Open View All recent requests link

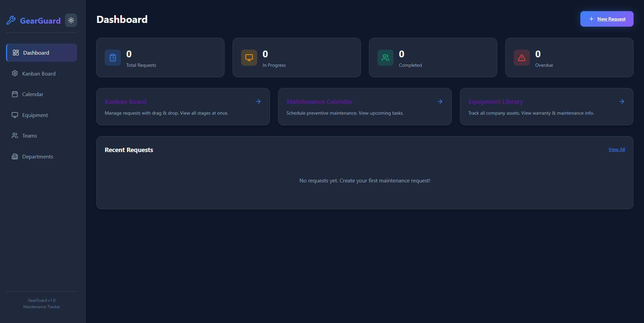(x=616, y=149)
